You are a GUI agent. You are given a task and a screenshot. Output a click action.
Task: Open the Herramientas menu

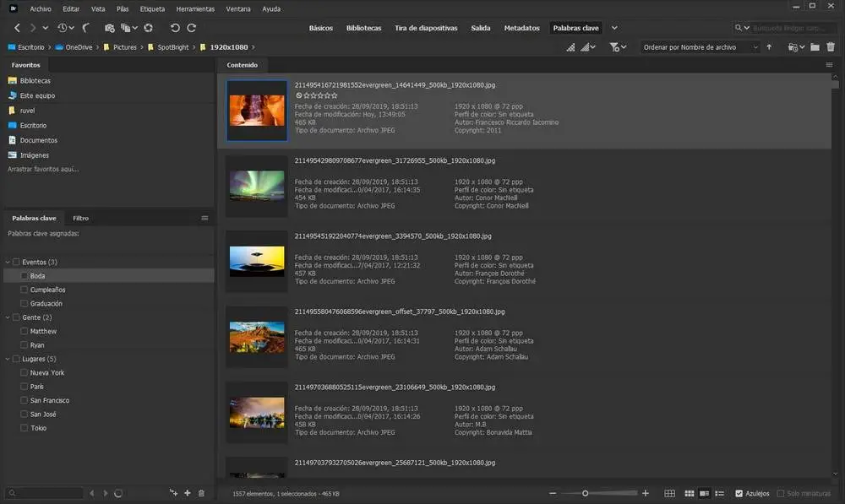point(194,8)
